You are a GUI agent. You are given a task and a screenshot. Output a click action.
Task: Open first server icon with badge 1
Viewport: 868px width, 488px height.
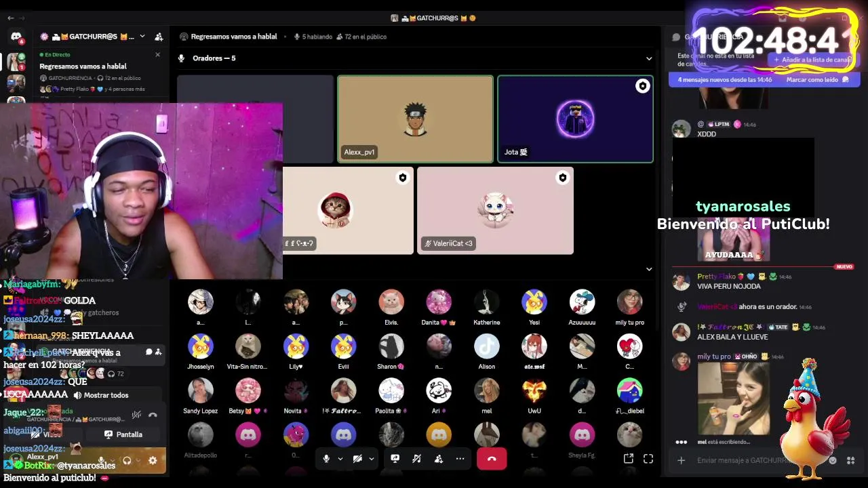point(16,62)
